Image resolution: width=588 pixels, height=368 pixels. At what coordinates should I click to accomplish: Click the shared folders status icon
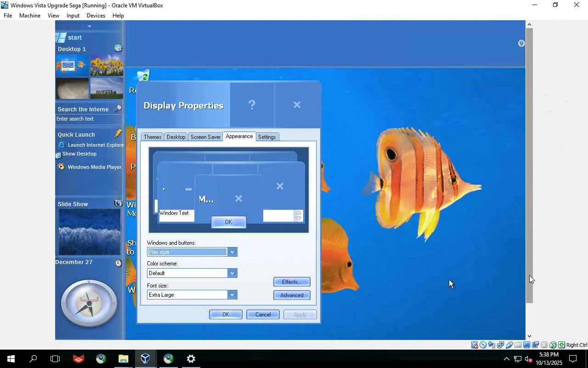pos(518,345)
